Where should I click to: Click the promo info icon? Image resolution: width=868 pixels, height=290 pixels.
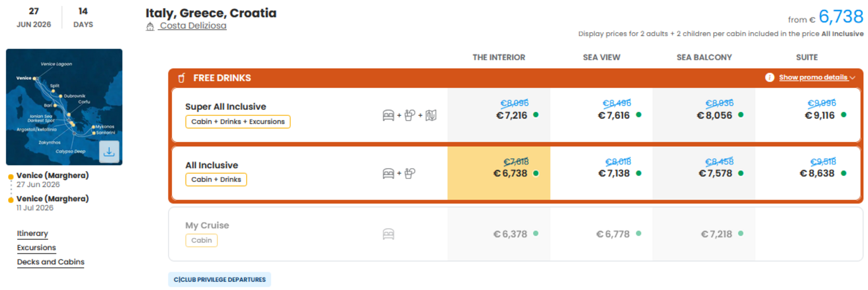tap(769, 78)
